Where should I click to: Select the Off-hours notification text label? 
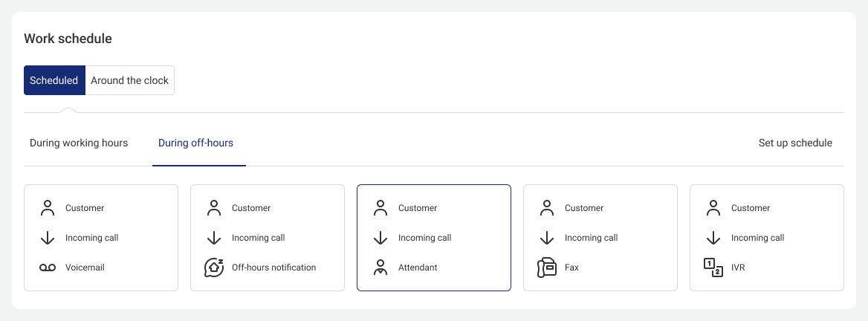274,267
